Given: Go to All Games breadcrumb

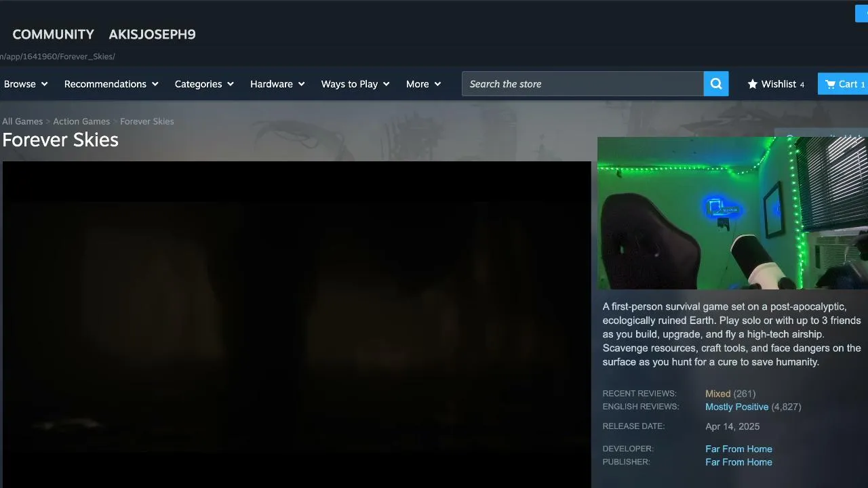Looking at the screenshot, I should pyautogui.click(x=22, y=121).
